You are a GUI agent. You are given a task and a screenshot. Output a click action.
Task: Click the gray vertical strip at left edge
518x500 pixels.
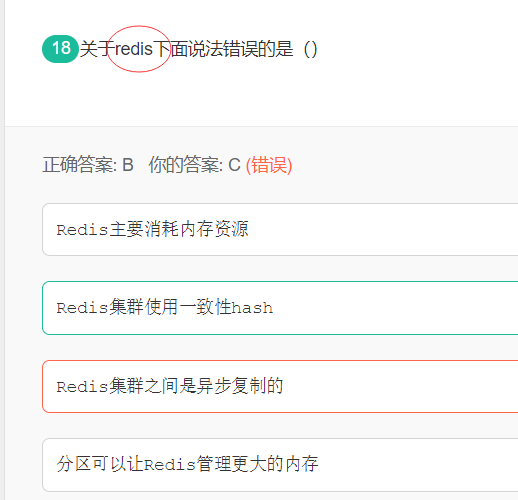2,250
